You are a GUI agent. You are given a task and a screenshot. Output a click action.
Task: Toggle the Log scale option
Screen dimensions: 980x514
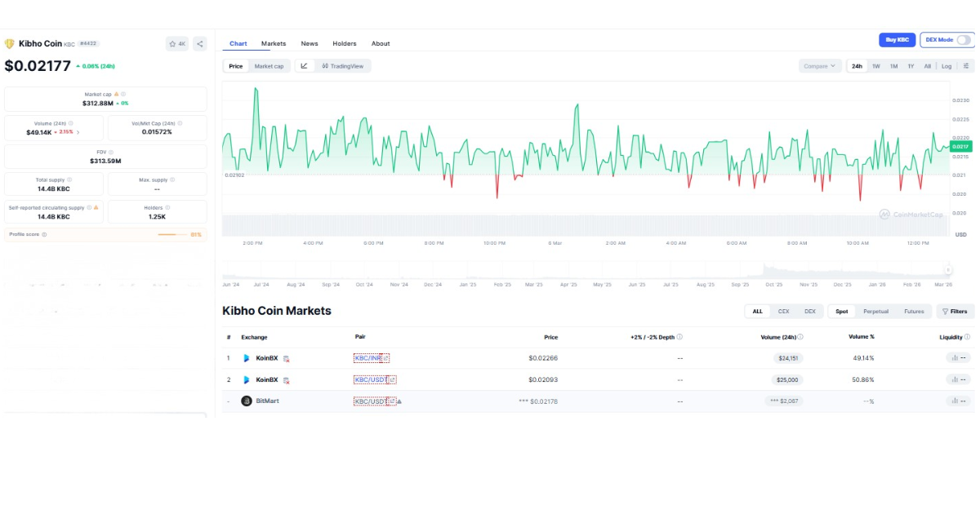click(946, 66)
